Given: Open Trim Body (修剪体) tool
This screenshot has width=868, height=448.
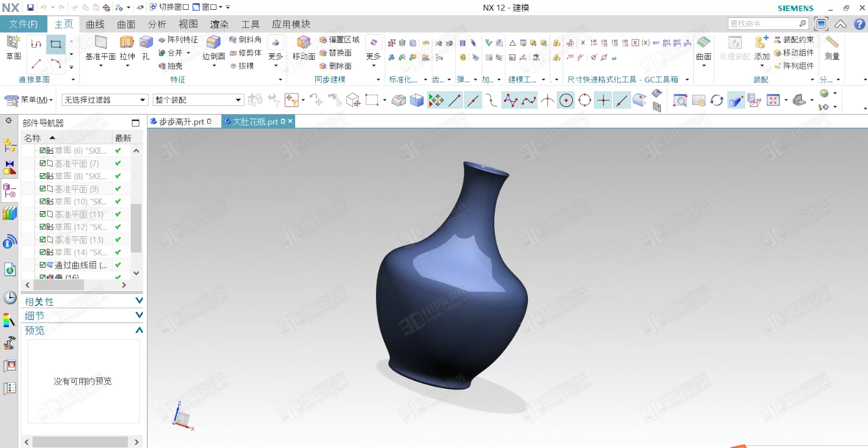Looking at the screenshot, I should click(245, 53).
